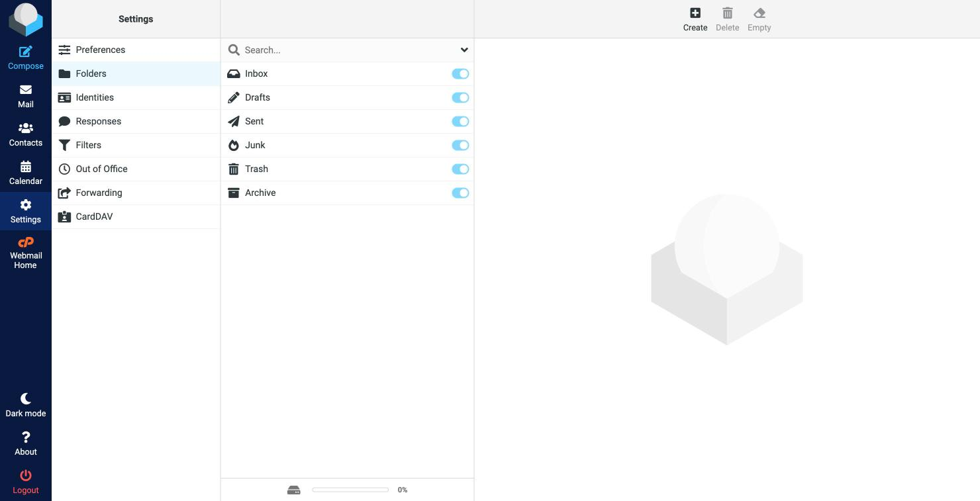Select the Archive folder name
The image size is (980, 501).
point(260,193)
